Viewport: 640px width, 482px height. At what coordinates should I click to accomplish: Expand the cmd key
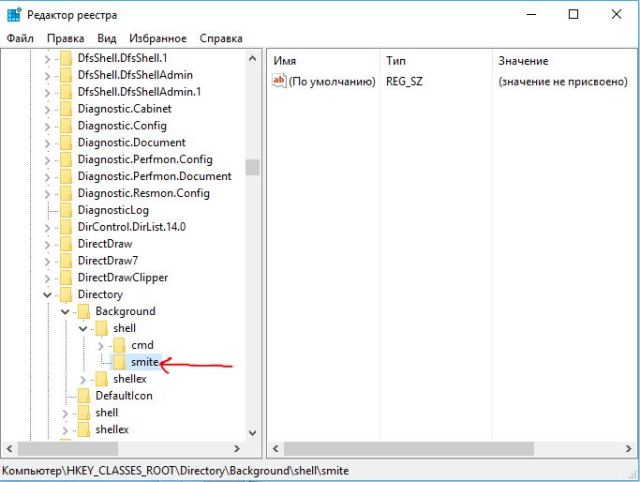coord(101,346)
